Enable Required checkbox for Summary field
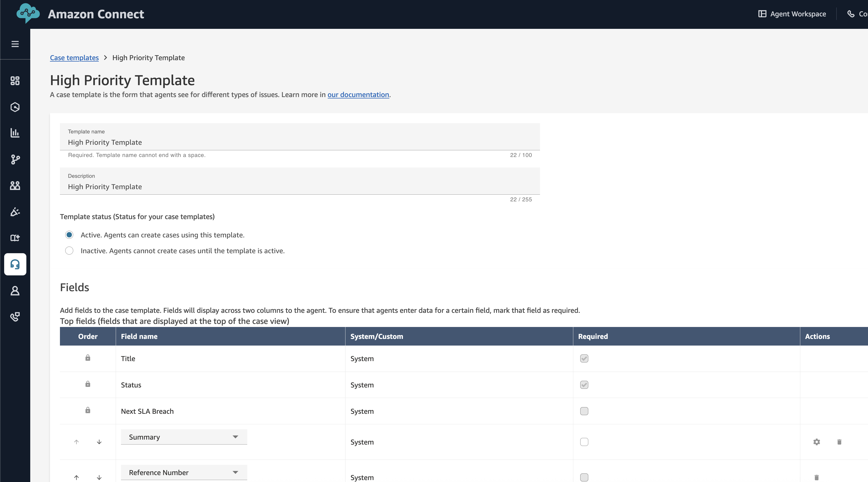The image size is (868, 482). (x=584, y=442)
